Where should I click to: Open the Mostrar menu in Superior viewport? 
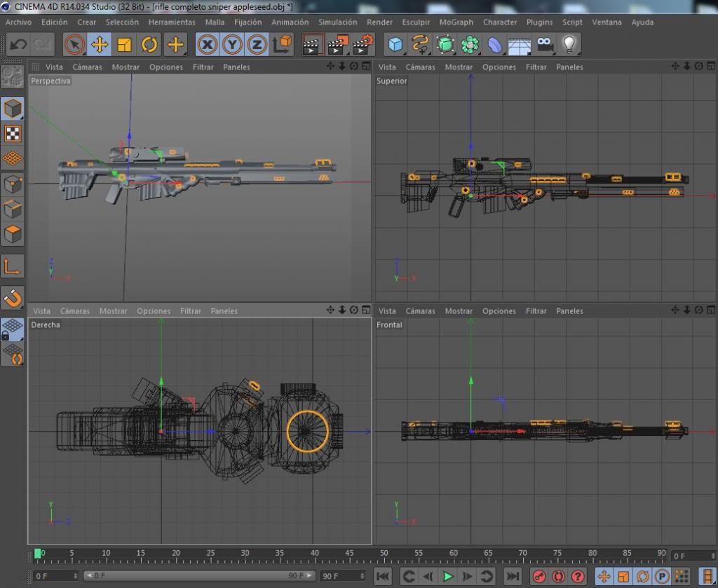(x=459, y=67)
